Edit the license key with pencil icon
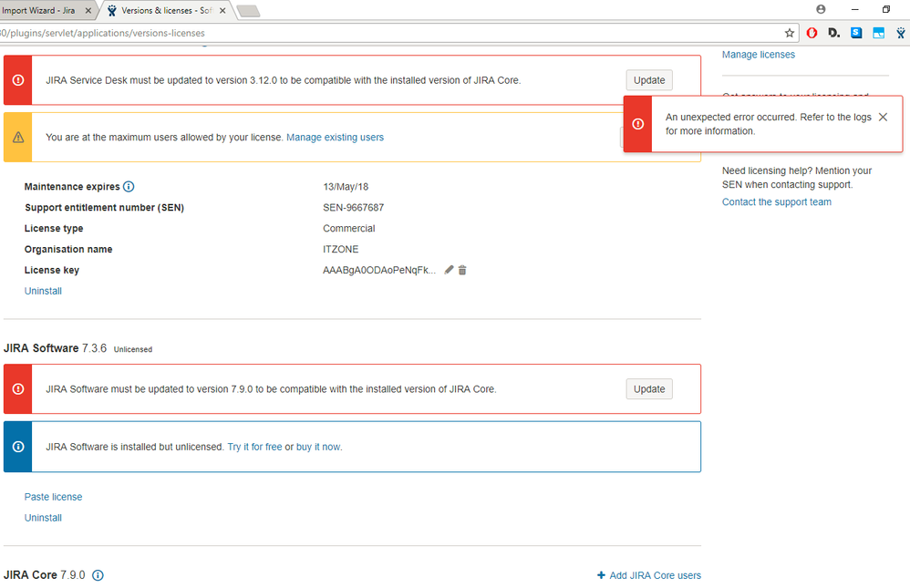This screenshot has height=588, width=910. pos(449,270)
